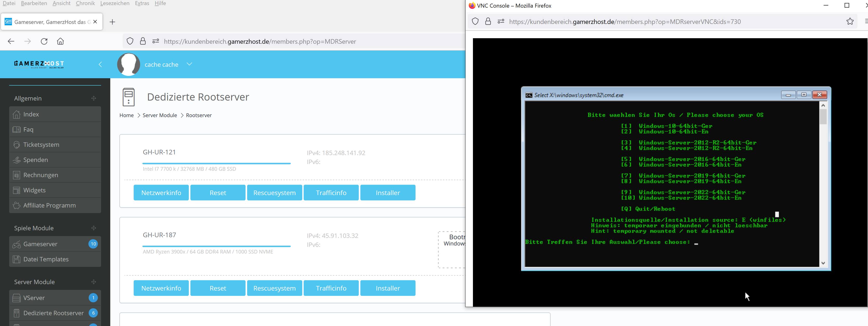Minimize the VNC Console Firefox window

(825, 5)
